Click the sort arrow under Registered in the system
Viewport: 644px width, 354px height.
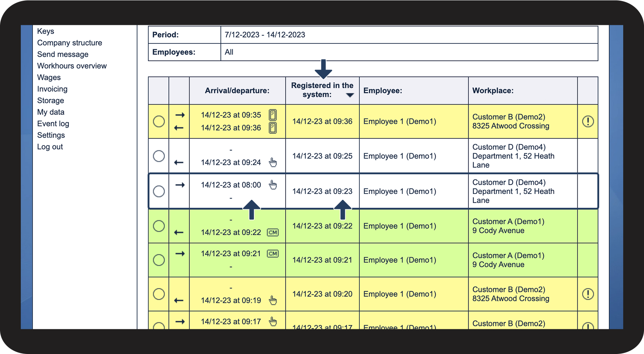coord(350,95)
